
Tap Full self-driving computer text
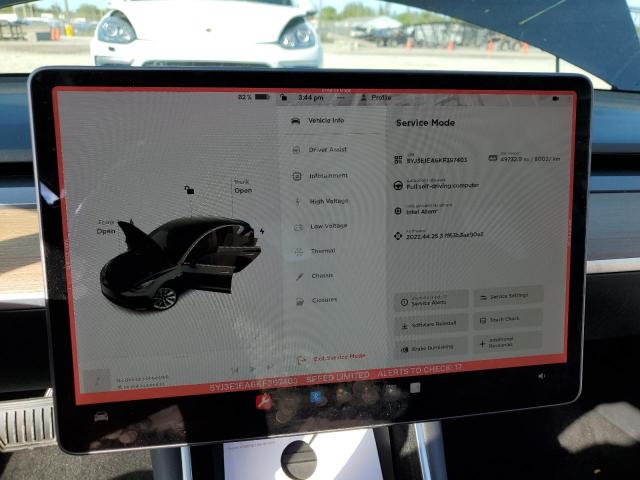[x=442, y=186]
